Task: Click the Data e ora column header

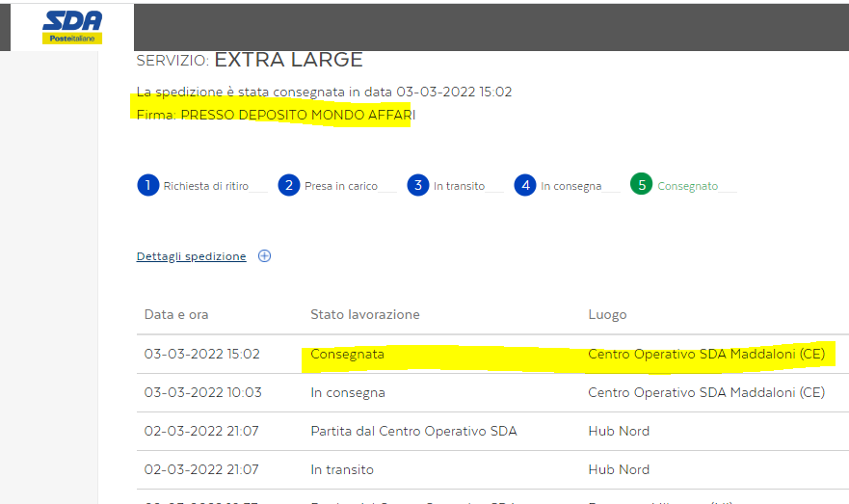Action: (176, 315)
